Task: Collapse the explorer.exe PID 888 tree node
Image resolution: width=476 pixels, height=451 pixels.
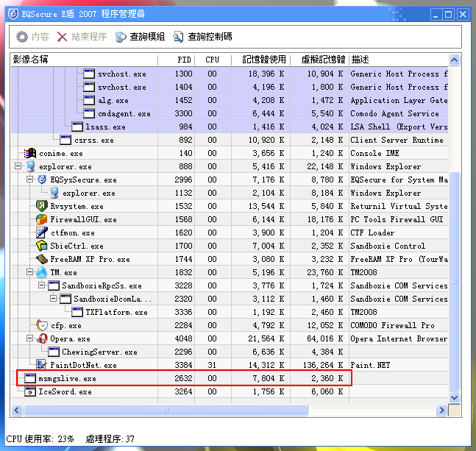Action: [x=18, y=166]
